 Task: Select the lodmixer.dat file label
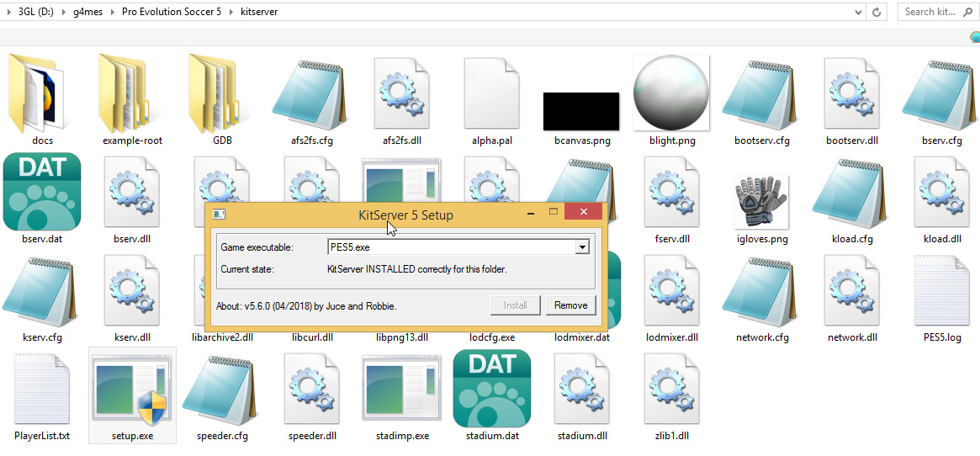[x=582, y=337]
